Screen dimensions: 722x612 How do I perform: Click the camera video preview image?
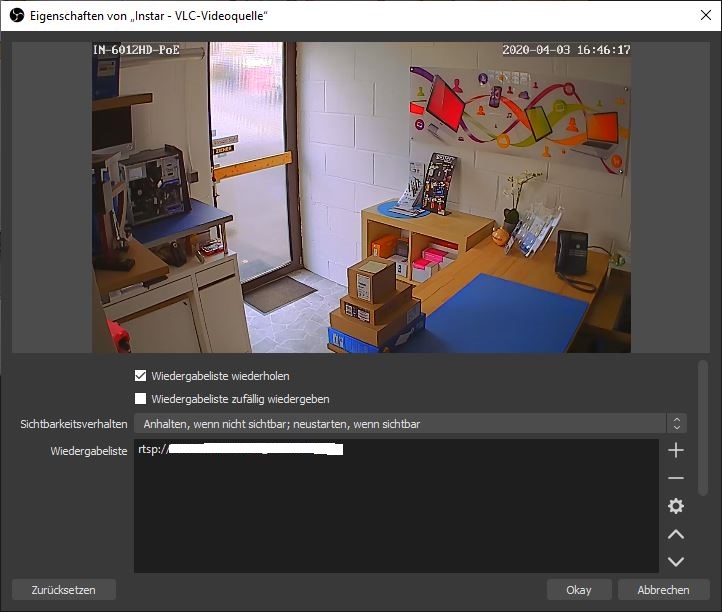[361, 197]
